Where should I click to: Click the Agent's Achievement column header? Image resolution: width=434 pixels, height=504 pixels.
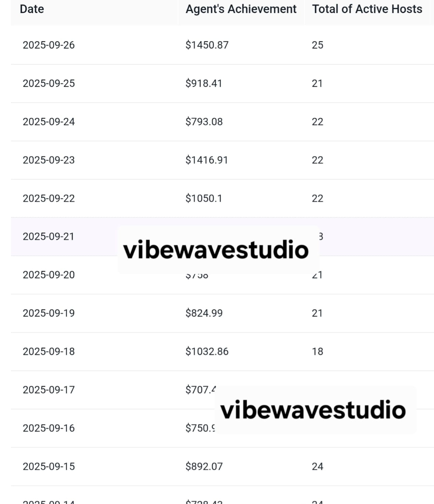[x=241, y=9]
